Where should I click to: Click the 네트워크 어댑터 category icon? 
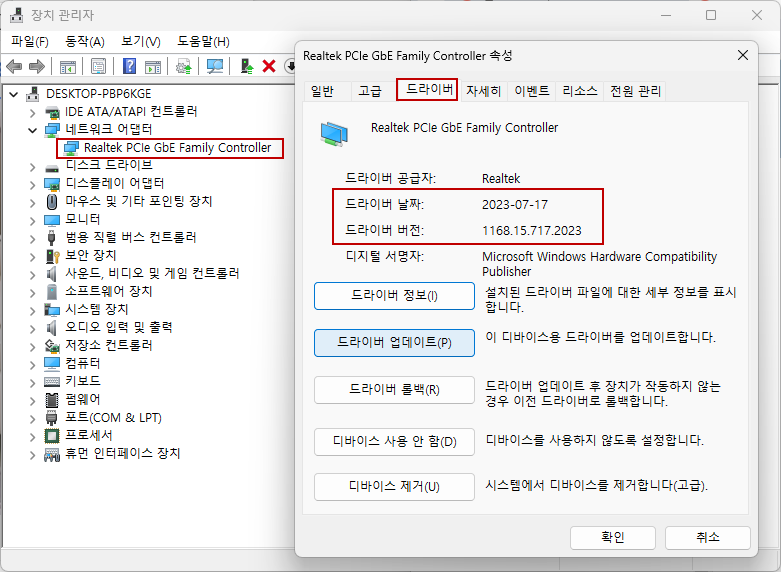52,130
